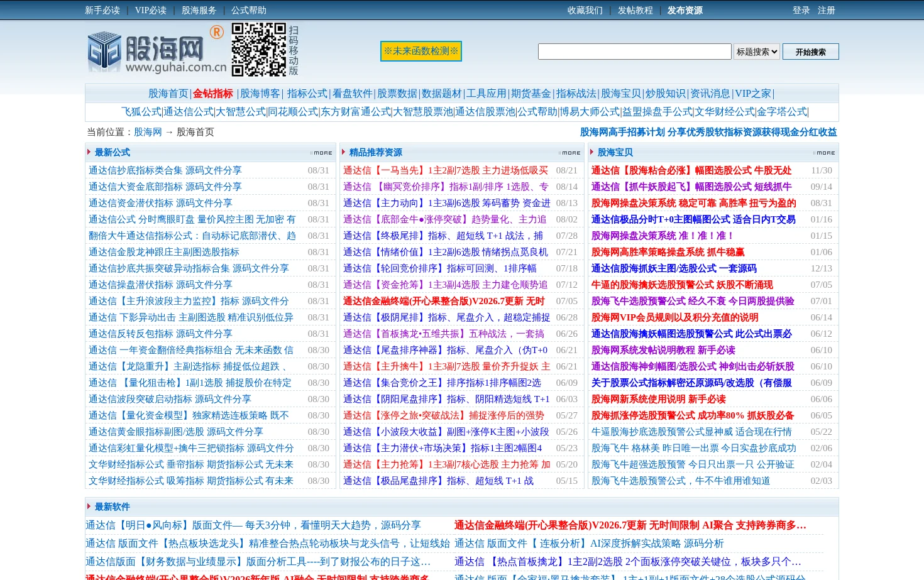
Task: Open 通达信金股龙神跟庄主副图选股指标
Action: point(164,252)
